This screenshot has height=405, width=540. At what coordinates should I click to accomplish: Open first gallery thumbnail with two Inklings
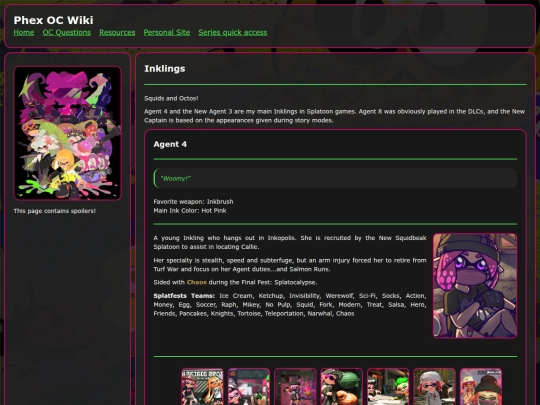(x=202, y=386)
